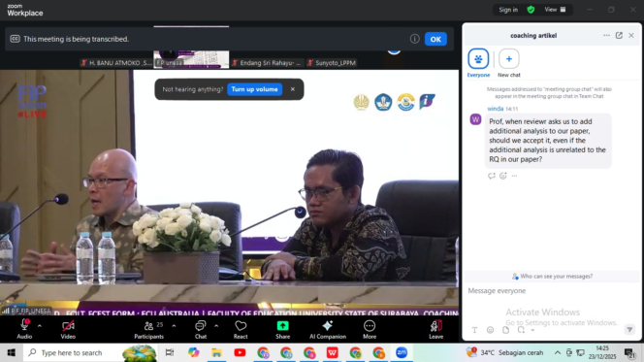Expand audio options arrow next to Audio

click(x=40, y=326)
